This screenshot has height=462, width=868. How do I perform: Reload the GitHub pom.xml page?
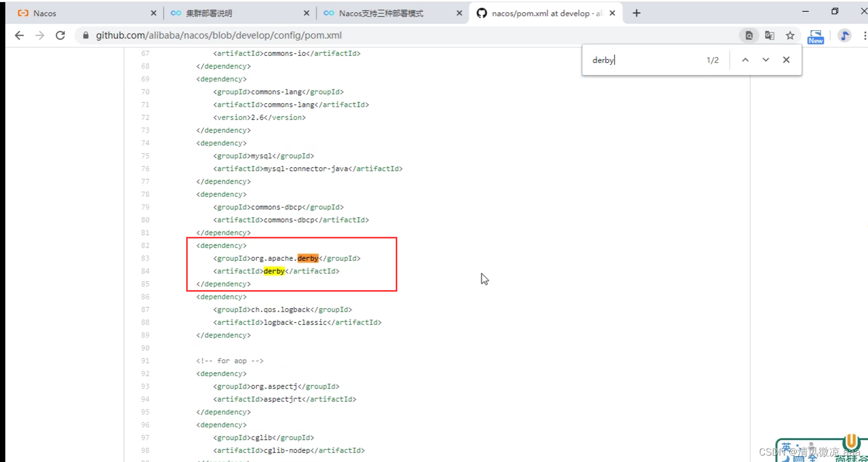click(60, 35)
